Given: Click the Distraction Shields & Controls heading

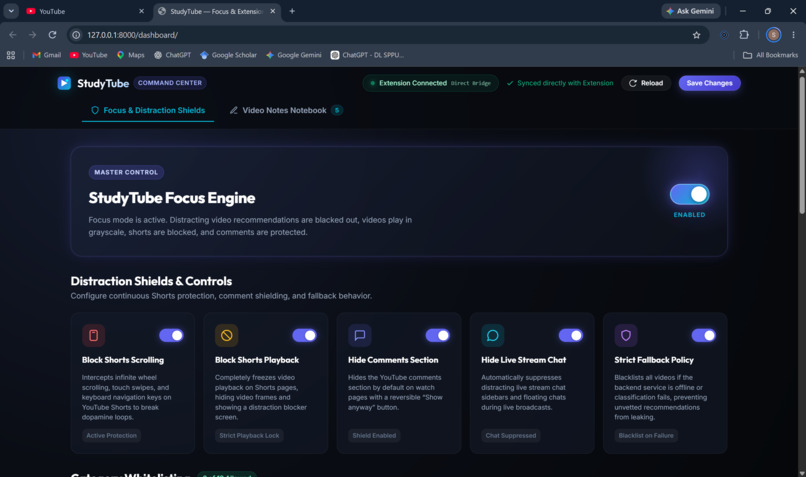Looking at the screenshot, I should pyautogui.click(x=151, y=281).
